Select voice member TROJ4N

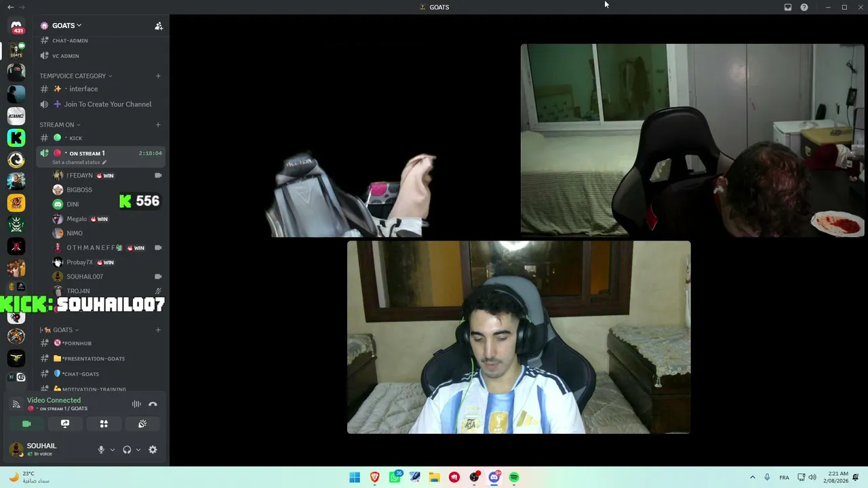[108, 291]
